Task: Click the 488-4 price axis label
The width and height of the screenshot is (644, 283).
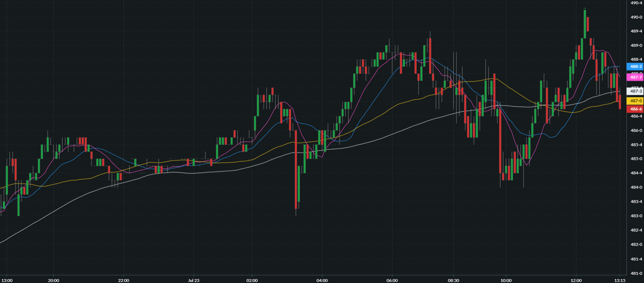Action: click(x=636, y=59)
